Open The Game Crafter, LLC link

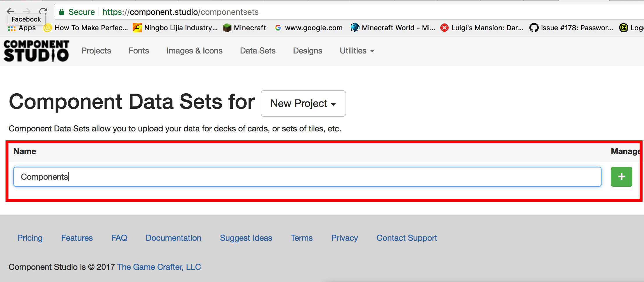(x=159, y=267)
